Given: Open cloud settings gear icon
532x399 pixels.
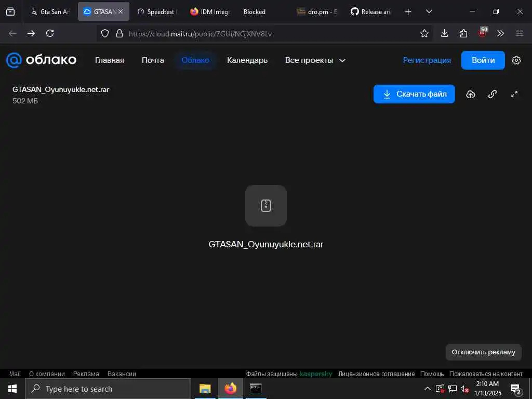Looking at the screenshot, I should point(516,60).
